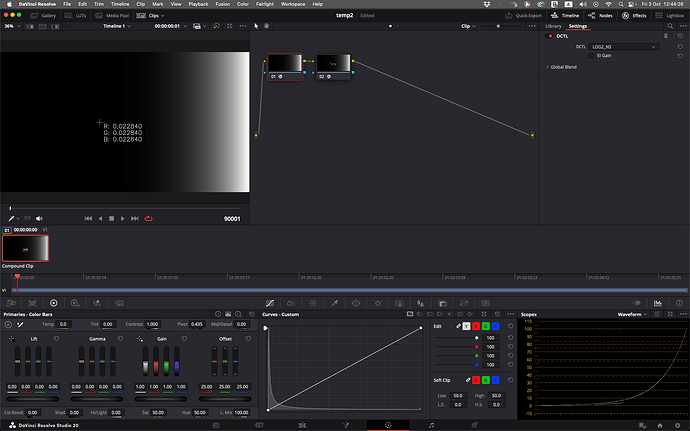The height and width of the screenshot is (431, 690).
Task: Open the Lightbox view
Action: click(x=667, y=16)
